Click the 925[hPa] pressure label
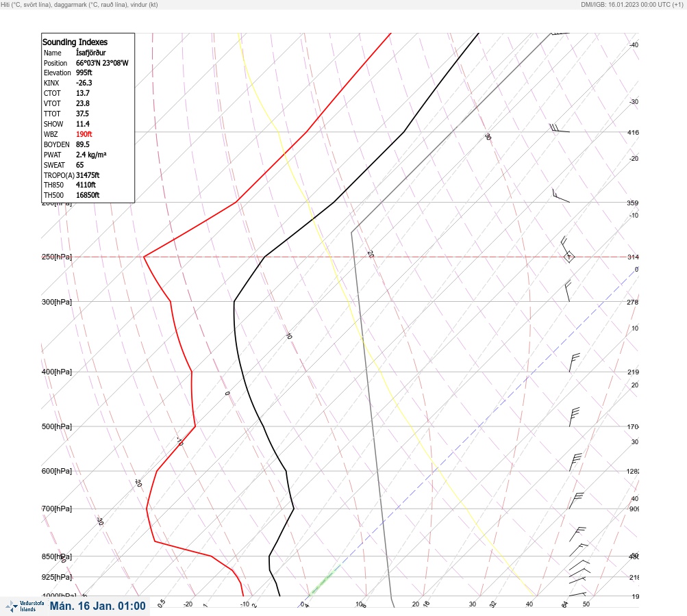 pos(57,577)
